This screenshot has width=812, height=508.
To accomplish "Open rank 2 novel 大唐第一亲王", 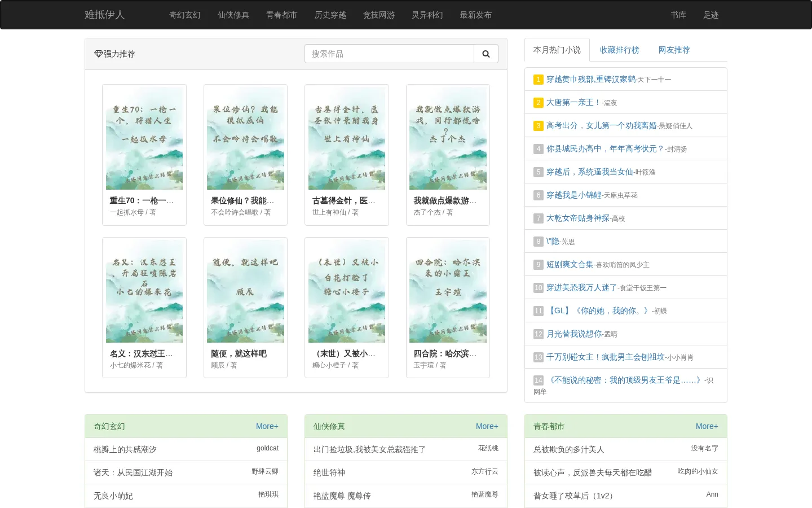I will pyautogui.click(x=573, y=102).
